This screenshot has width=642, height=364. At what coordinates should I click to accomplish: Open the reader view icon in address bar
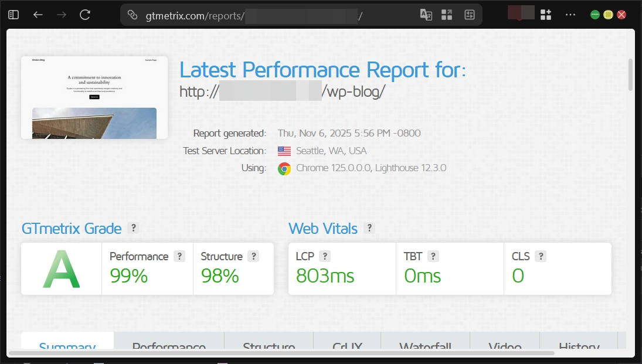pos(469,15)
